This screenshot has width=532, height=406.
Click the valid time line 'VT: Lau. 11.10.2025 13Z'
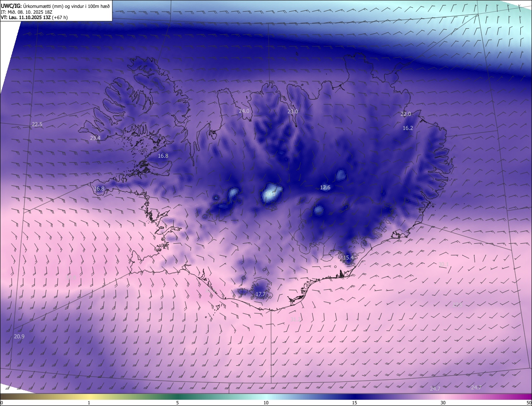pos(26,17)
